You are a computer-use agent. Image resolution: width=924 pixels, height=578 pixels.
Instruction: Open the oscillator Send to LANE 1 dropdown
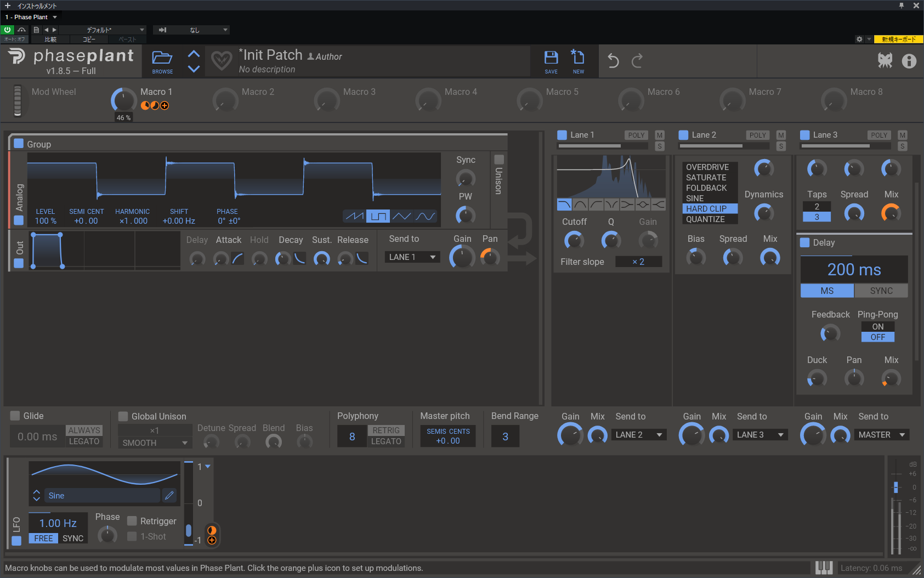pos(412,257)
